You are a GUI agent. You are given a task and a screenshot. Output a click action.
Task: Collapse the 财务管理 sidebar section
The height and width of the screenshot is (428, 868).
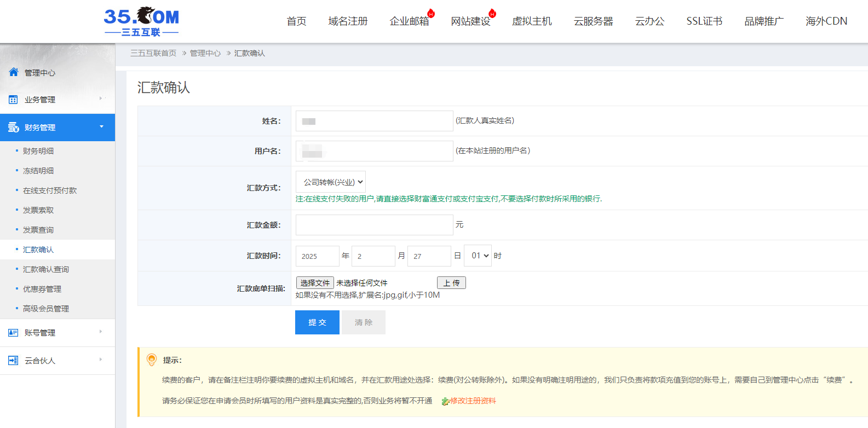[x=101, y=127]
